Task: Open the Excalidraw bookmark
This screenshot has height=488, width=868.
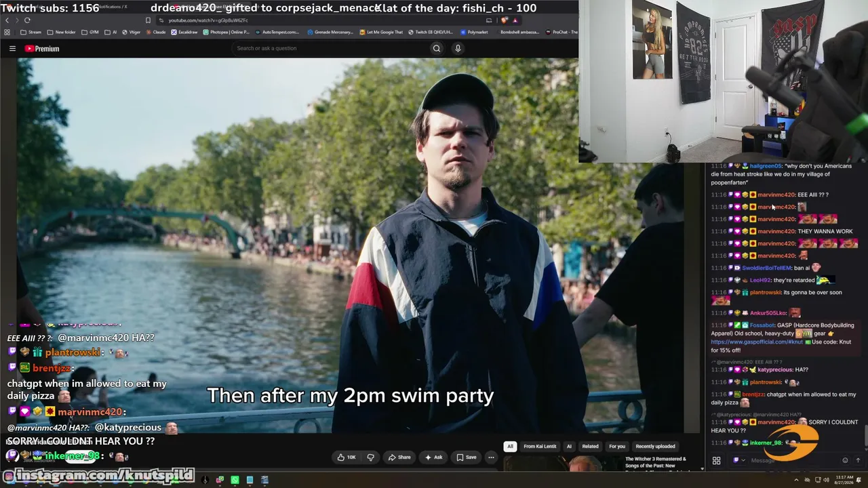Action: coord(184,32)
